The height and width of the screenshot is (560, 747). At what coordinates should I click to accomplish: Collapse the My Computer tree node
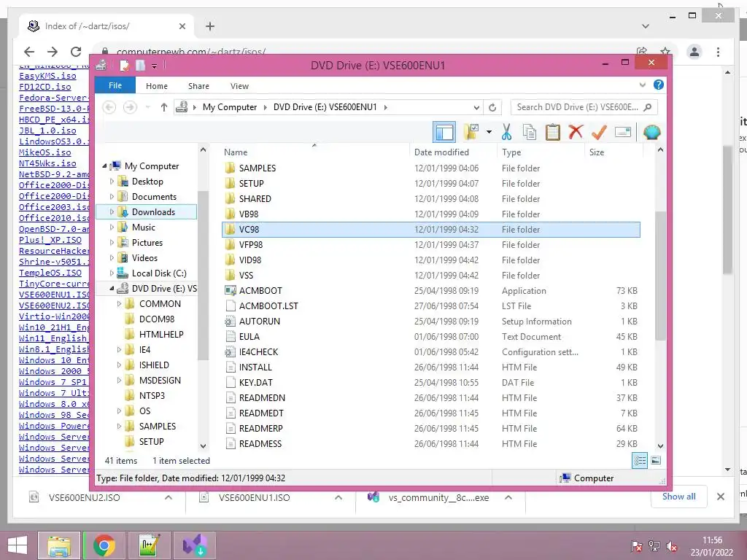104,166
